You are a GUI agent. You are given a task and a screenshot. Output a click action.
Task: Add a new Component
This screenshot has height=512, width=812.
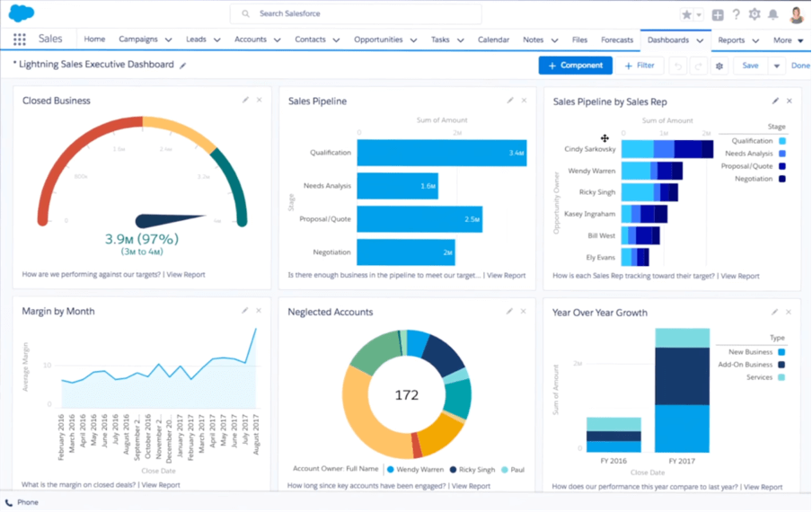click(576, 66)
